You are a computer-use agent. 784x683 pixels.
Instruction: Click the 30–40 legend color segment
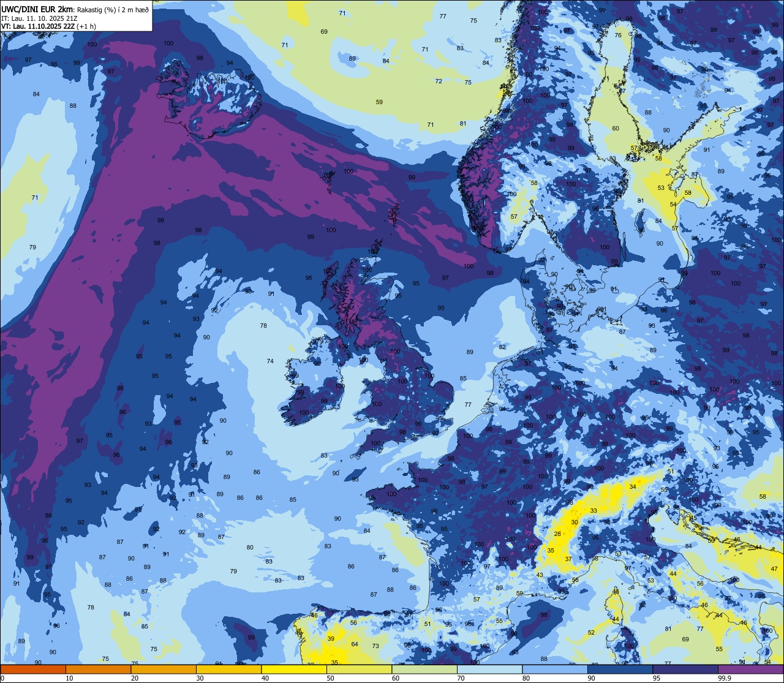pyautogui.click(x=228, y=669)
